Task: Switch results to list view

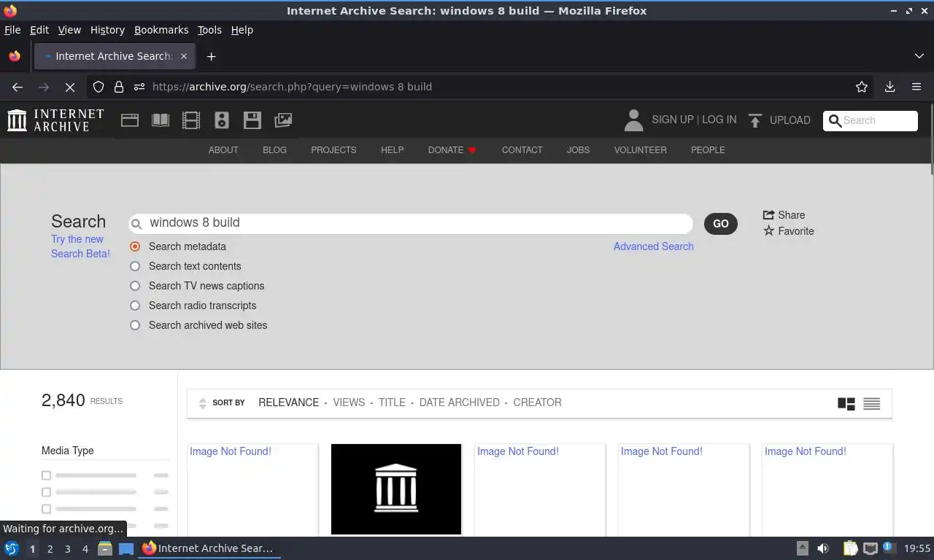Action: (871, 403)
